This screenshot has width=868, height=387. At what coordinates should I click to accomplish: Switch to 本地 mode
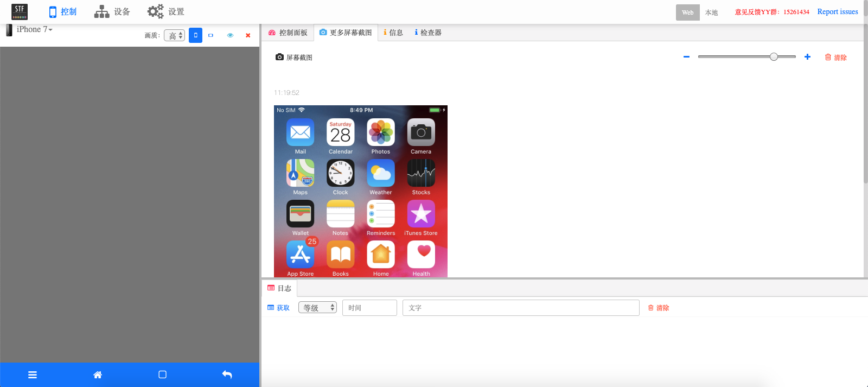[711, 12]
